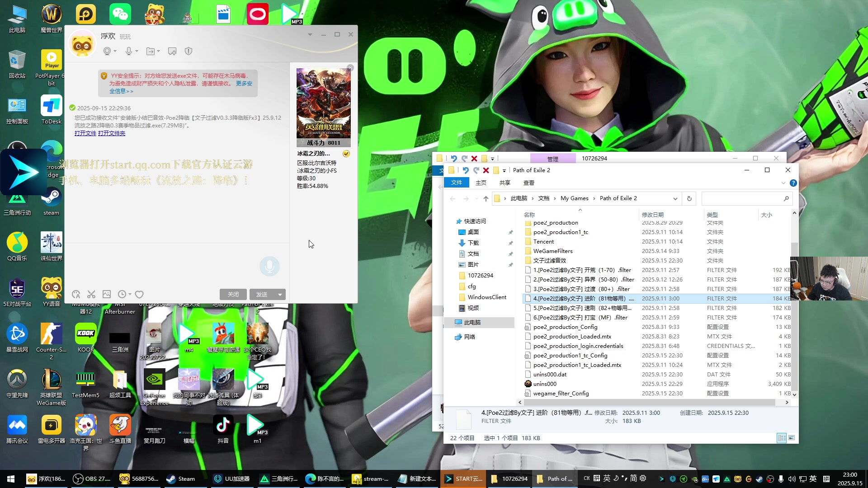This screenshot has width=868, height=488.
Task: Select 此电脑 in navigation pane
Action: (x=472, y=323)
